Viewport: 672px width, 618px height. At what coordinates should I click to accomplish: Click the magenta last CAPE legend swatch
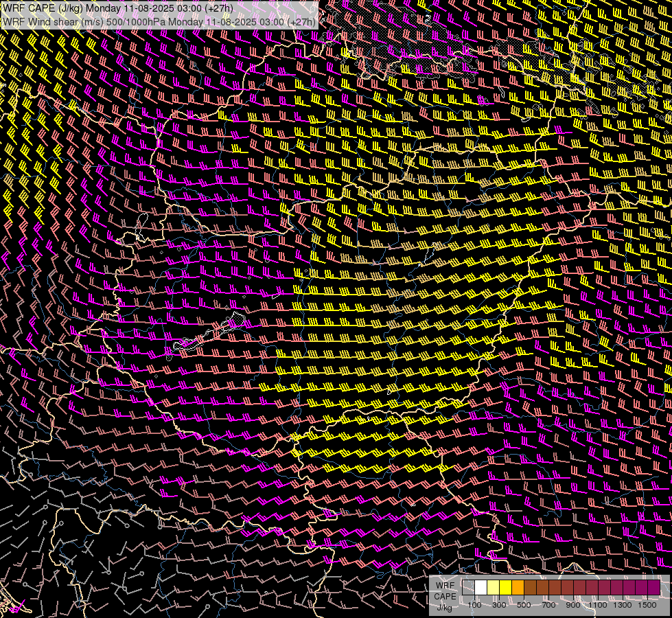654,588
